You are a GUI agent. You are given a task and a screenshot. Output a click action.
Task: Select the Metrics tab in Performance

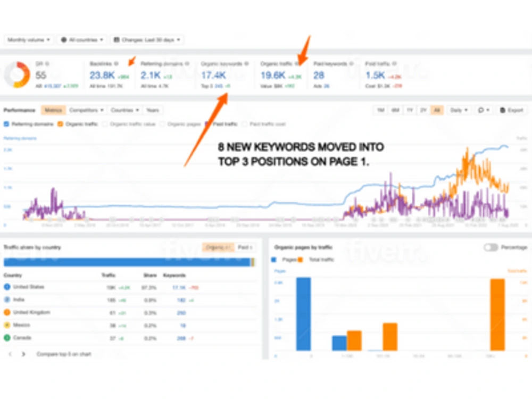tap(53, 110)
